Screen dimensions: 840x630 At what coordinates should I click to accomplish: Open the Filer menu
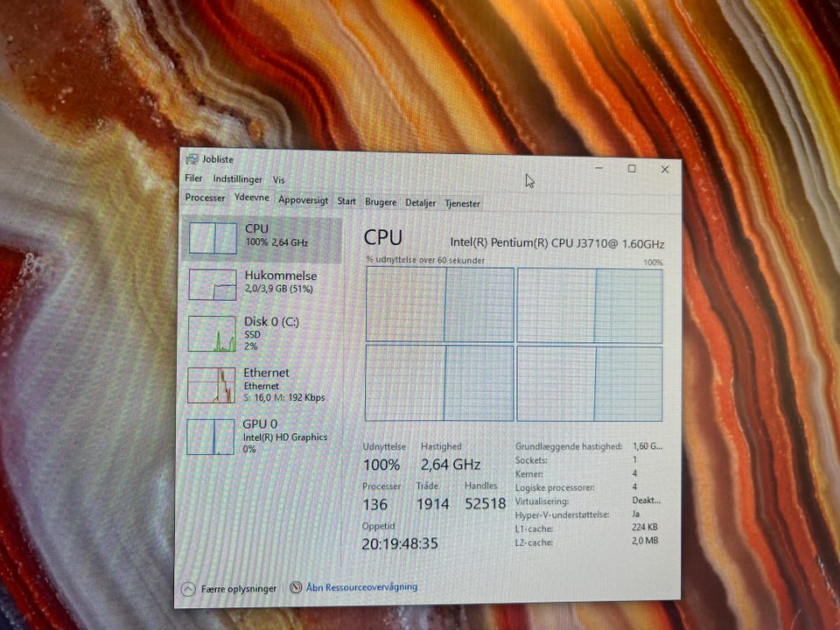click(193, 178)
